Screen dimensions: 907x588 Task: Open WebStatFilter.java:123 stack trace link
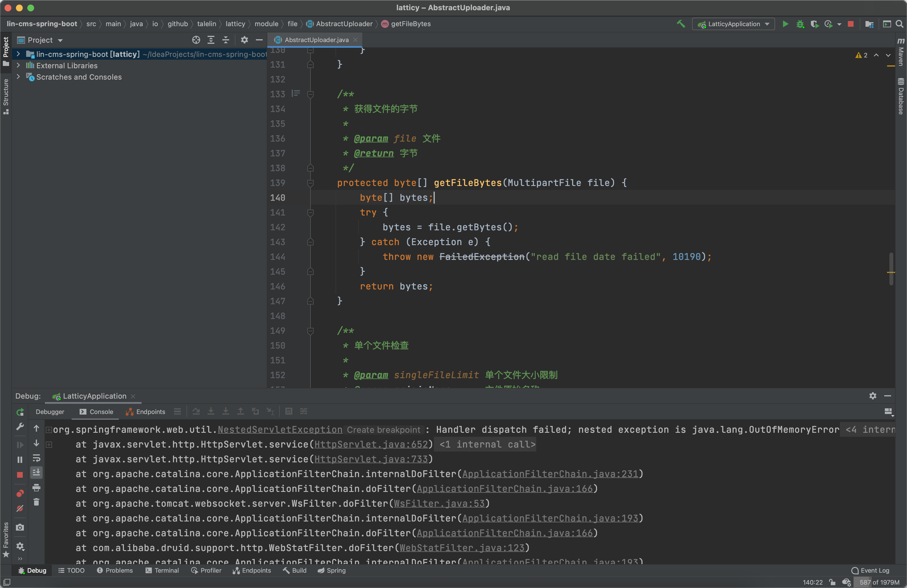tap(462, 548)
